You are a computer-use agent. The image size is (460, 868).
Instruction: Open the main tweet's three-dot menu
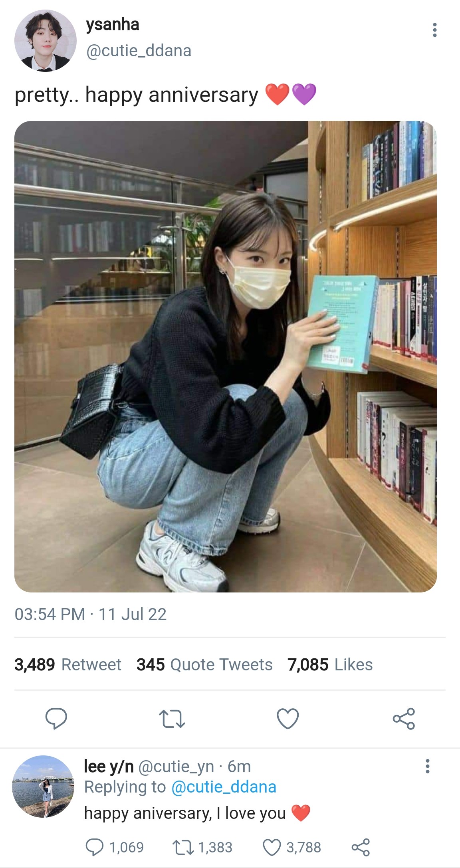click(x=434, y=30)
